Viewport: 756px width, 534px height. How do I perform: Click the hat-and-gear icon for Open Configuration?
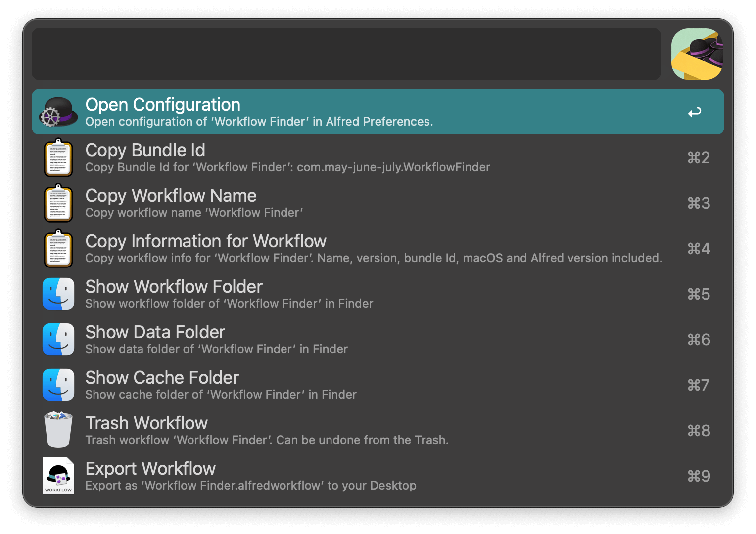coord(58,112)
